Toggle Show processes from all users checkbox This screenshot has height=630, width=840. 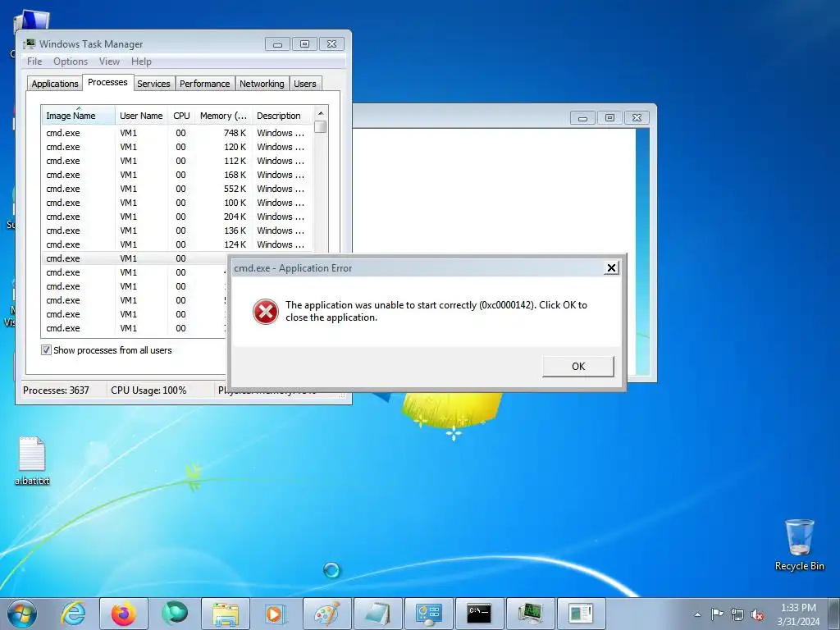[x=47, y=350]
